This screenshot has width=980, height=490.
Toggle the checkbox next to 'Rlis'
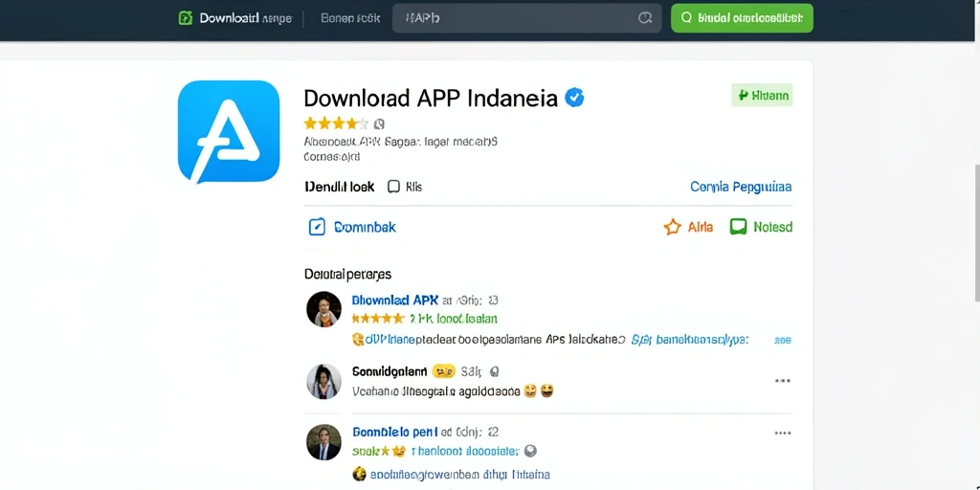click(x=393, y=187)
